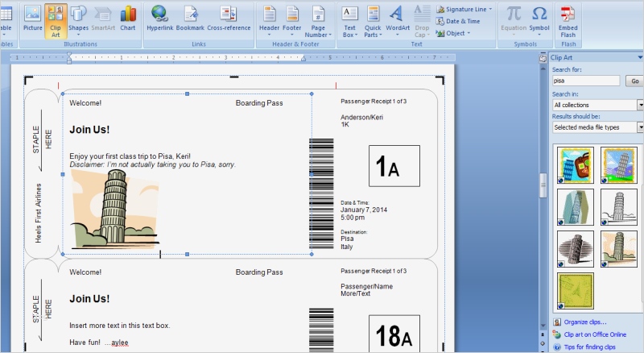Screen dimensions: 644x353
Task: Click 'January 7, 2014' date text
Action: point(364,210)
